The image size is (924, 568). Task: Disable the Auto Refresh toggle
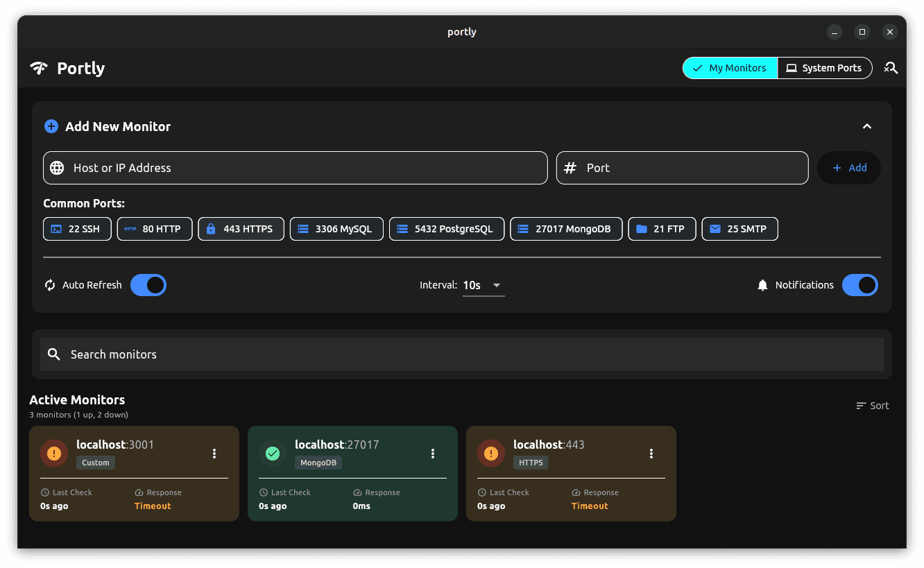point(148,285)
